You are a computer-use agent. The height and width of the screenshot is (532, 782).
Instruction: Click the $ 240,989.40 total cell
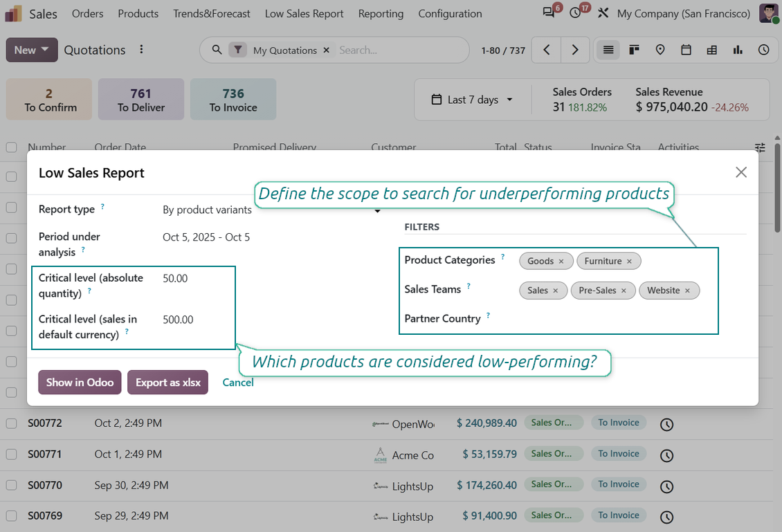[487, 423]
